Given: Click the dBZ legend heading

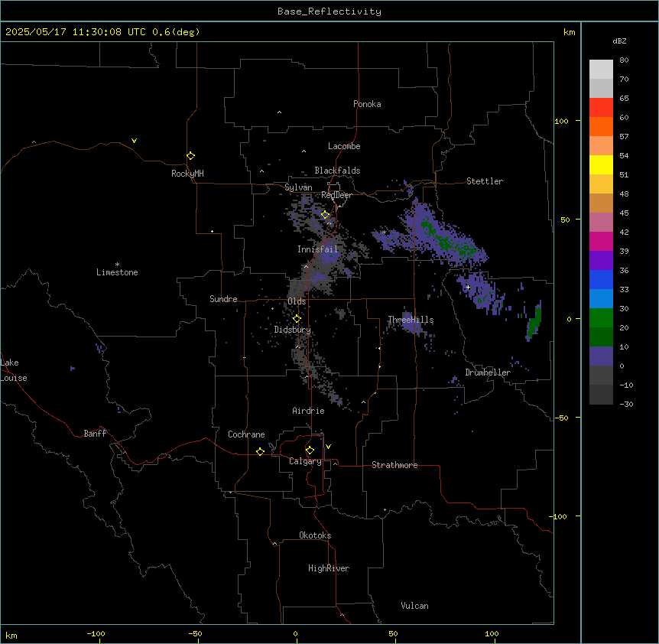Looking at the screenshot, I should [x=619, y=41].
